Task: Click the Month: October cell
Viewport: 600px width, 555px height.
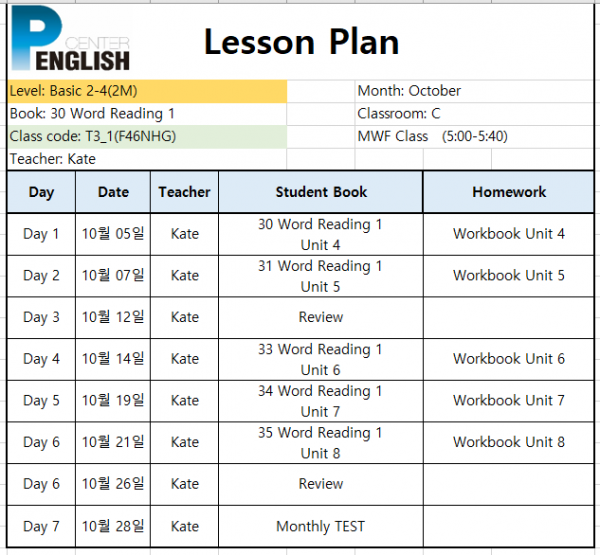Action: tap(474, 91)
